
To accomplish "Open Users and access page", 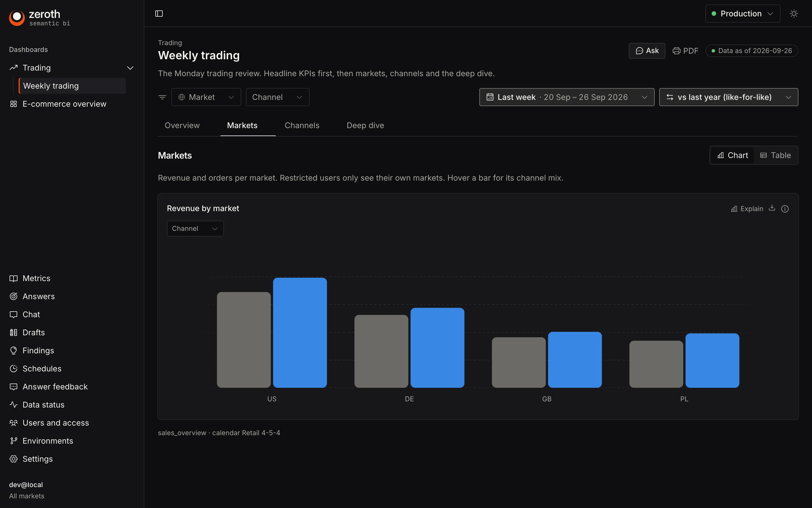I will click(72, 423).
